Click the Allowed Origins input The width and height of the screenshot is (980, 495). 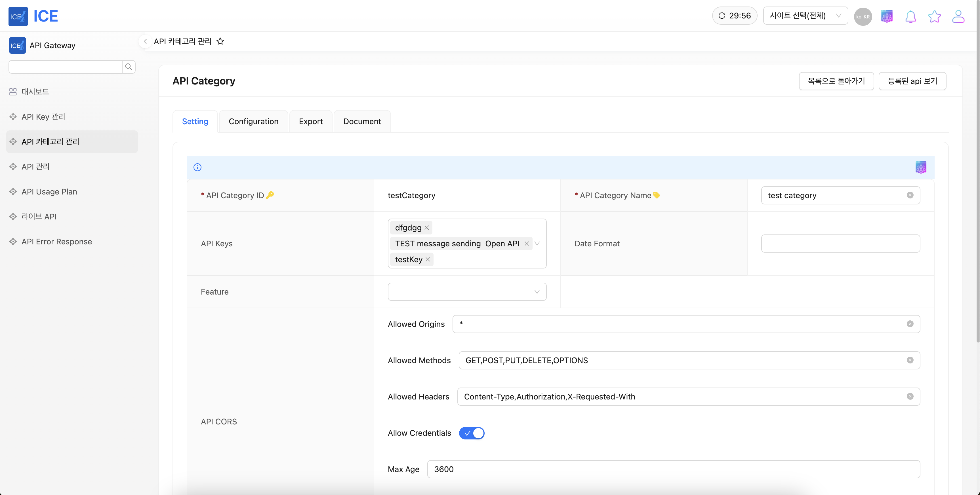click(686, 324)
